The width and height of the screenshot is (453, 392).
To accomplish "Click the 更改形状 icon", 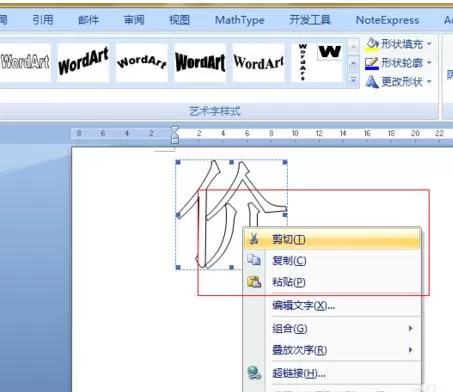I will click(372, 82).
